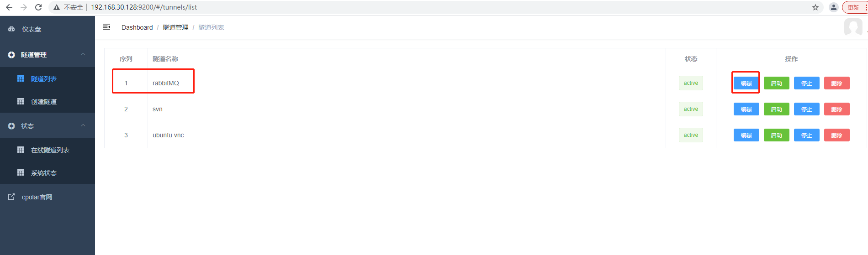Edit the rabbitMQ tunnel
This screenshot has width=868, height=255.
[x=746, y=83]
